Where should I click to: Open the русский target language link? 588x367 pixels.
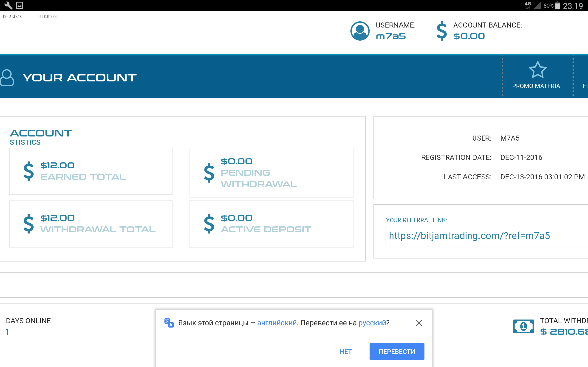coord(372,323)
